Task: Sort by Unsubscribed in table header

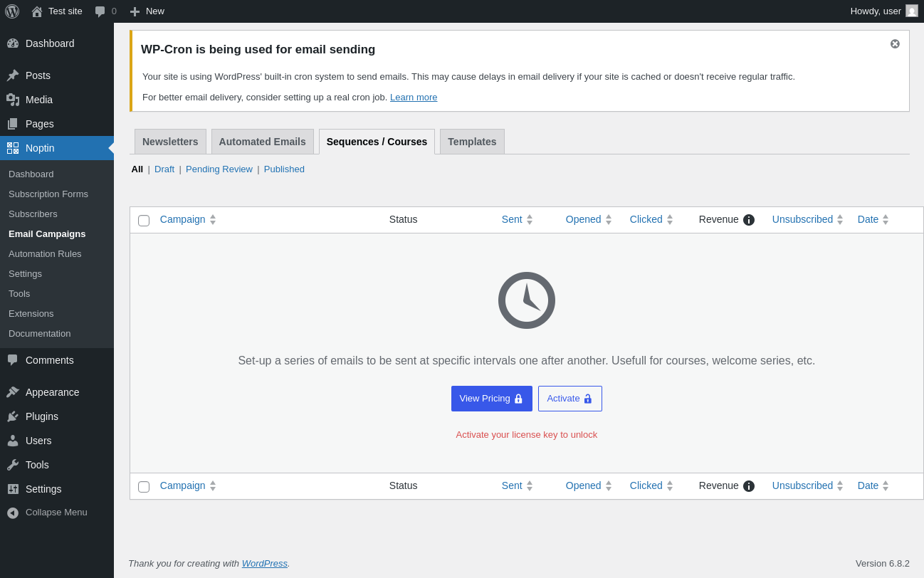Action: (x=808, y=219)
